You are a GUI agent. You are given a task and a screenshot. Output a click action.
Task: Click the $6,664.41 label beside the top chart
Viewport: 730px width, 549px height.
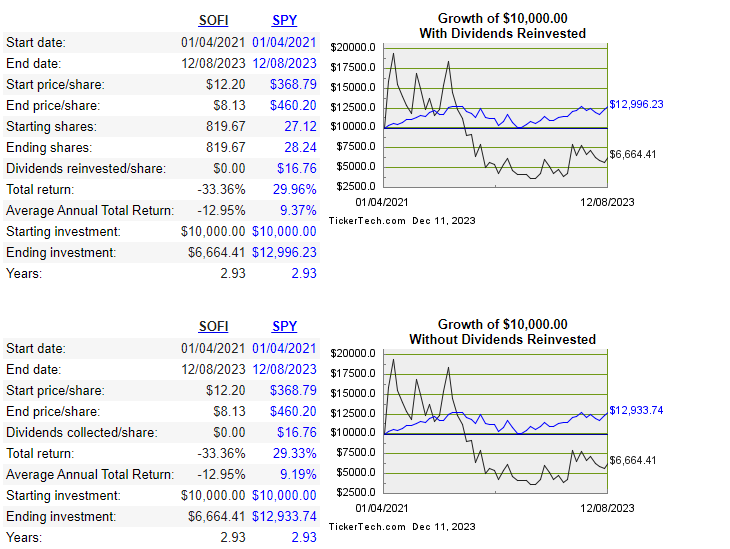[x=632, y=154]
